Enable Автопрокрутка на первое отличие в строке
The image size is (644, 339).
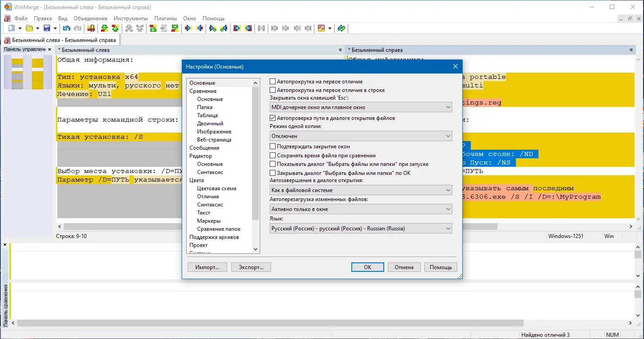tap(273, 90)
